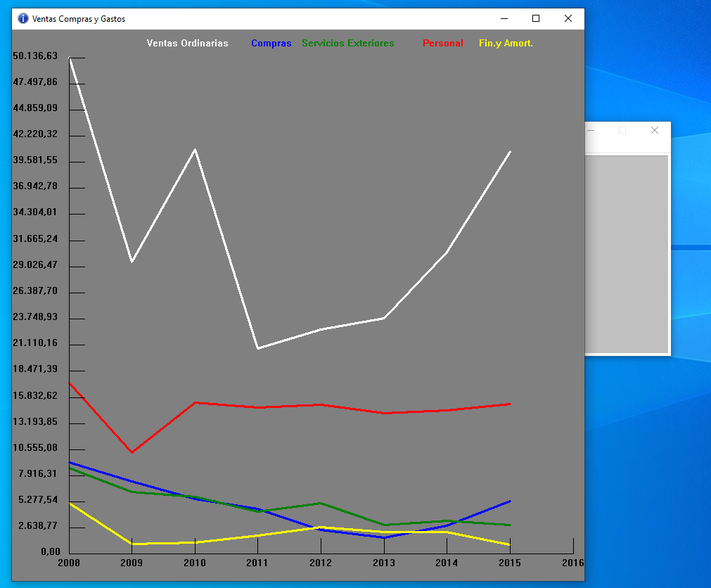Click the 36.942,78 axis value
This screenshot has width=711, height=588.
pos(35,186)
